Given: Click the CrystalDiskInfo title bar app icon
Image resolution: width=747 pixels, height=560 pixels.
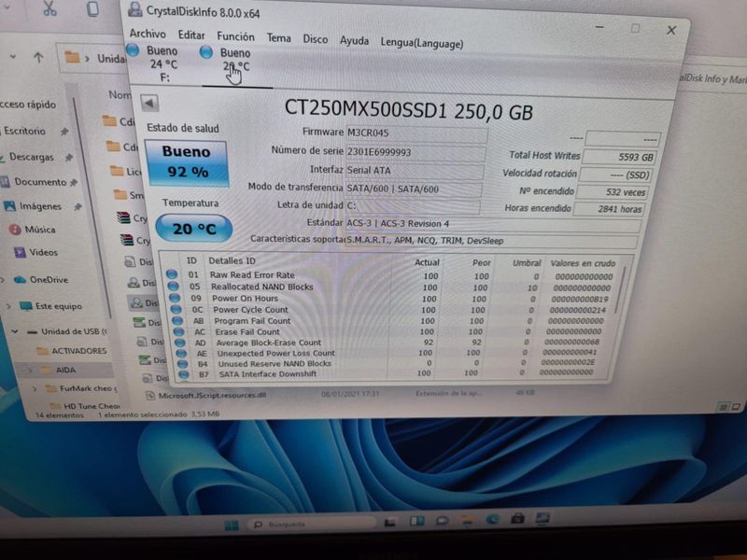Looking at the screenshot, I should [135, 9].
